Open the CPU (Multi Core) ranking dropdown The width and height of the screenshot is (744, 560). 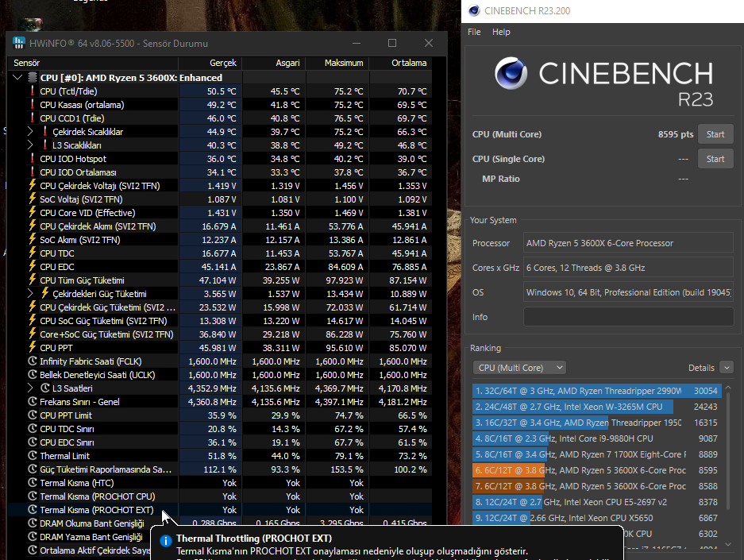[x=519, y=368]
